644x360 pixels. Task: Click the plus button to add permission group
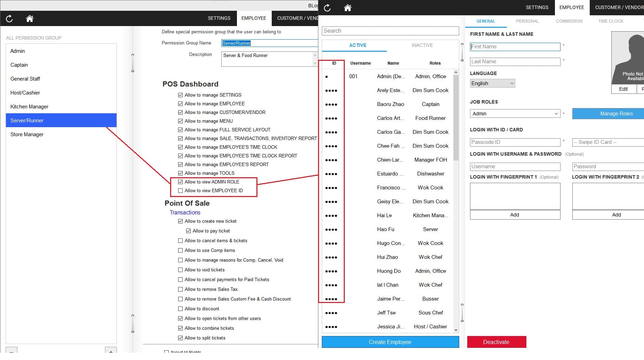[111, 351]
